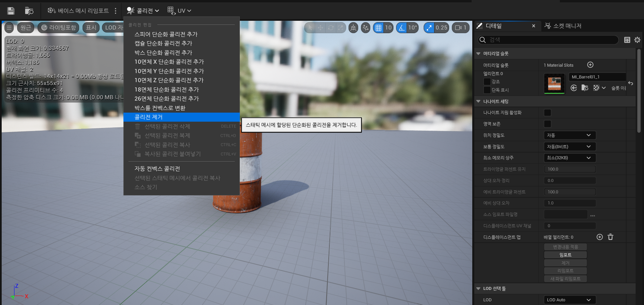Add a 디스플레이스먼트 맵 array element
Screen dimensions: 644x305
coord(600,237)
